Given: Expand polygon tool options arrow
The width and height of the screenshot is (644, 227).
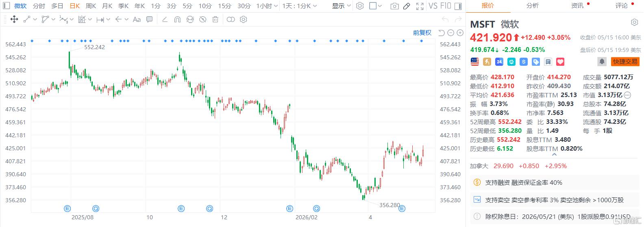Looking at the screenshot, I should pyautogui.click(x=53, y=19).
